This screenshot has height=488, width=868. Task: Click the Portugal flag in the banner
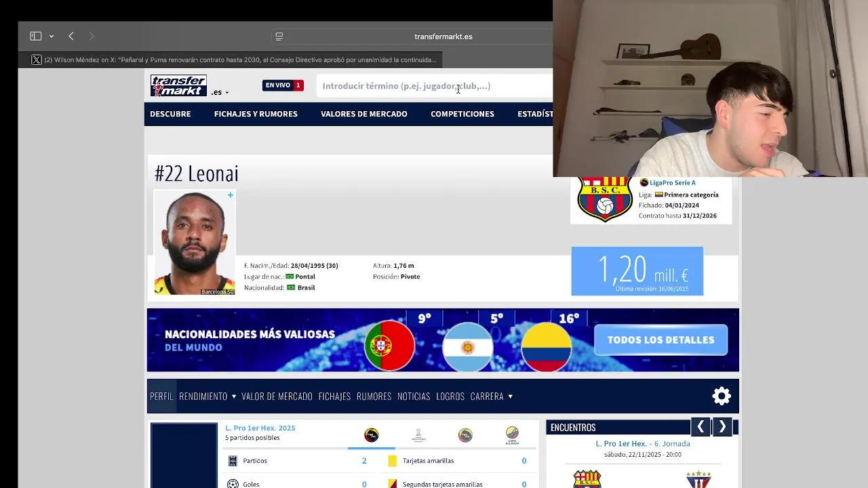click(389, 346)
